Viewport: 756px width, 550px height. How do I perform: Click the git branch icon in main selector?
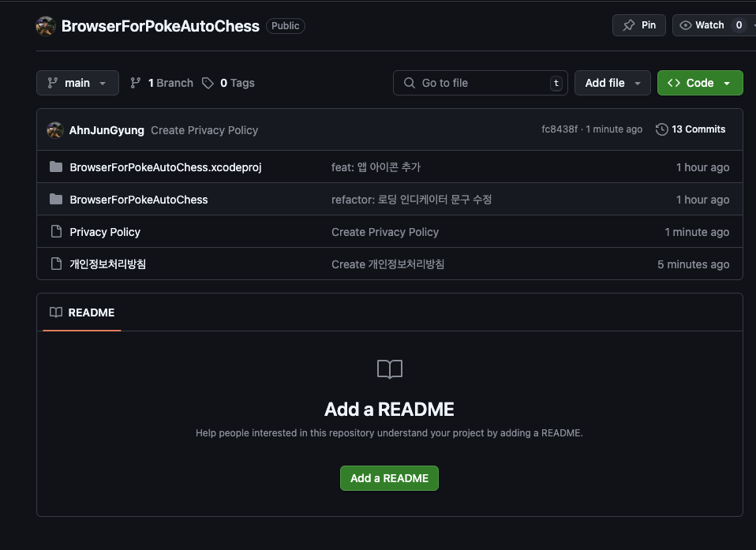pyautogui.click(x=53, y=83)
